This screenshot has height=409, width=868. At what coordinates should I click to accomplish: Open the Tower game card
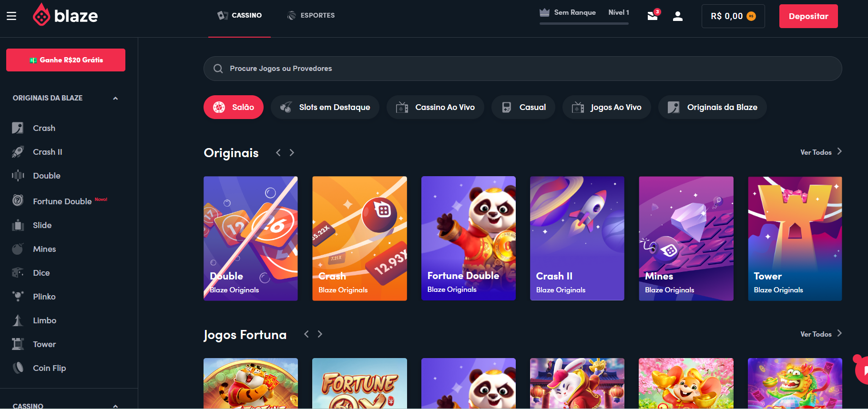click(795, 239)
